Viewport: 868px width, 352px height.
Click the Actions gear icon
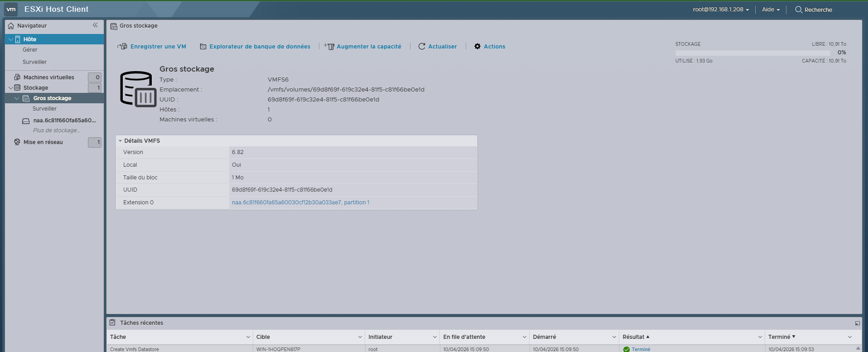coord(477,47)
